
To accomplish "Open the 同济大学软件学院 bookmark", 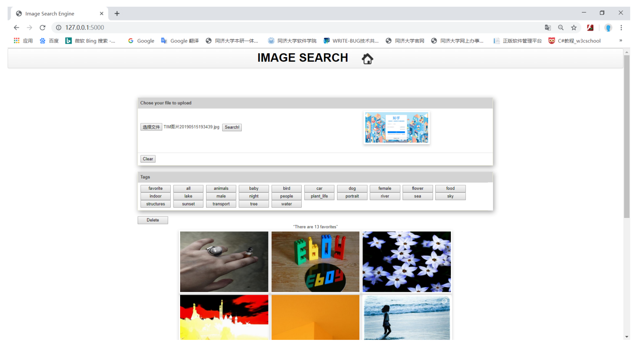I will click(x=292, y=41).
